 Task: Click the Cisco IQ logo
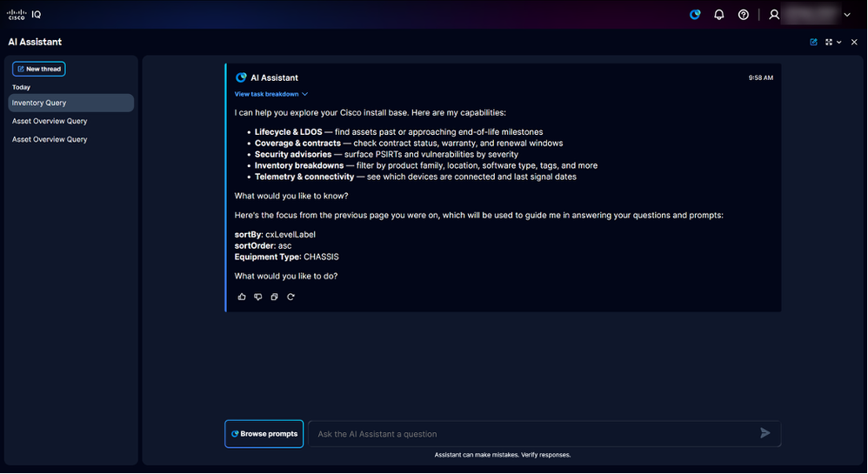click(23, 15)
